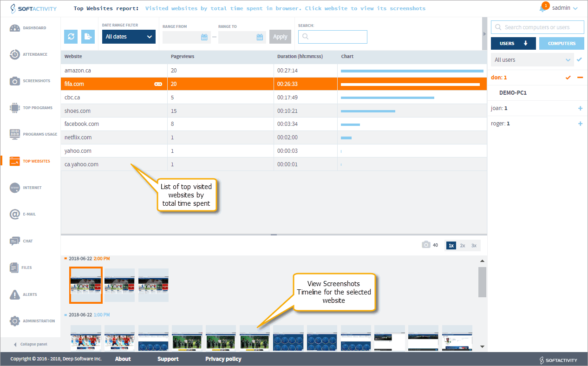The height and width of the screenshot is (366, 588).
Task: Click the export report icon
Action: pyautogui.click(x=88, y=37)
